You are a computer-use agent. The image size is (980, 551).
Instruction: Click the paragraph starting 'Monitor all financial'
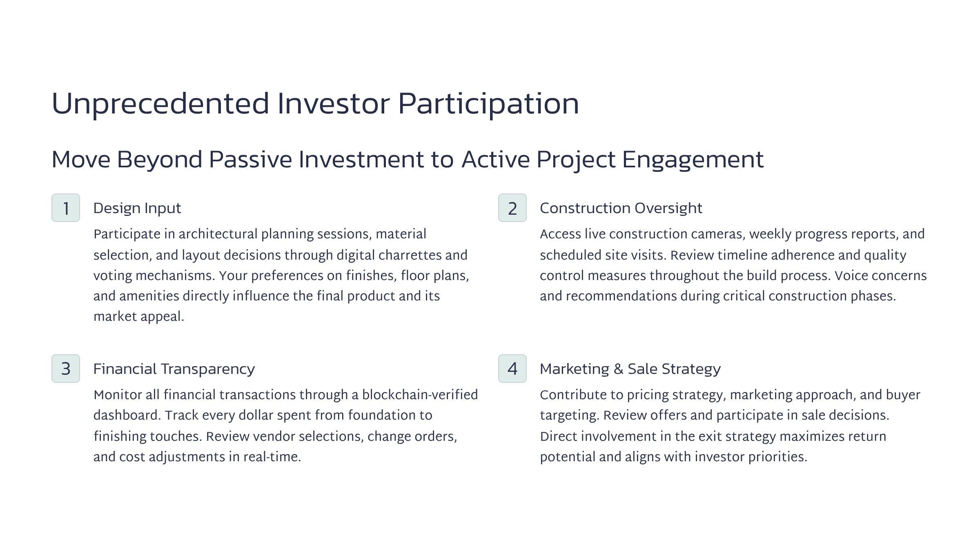[x=285, y=425]
